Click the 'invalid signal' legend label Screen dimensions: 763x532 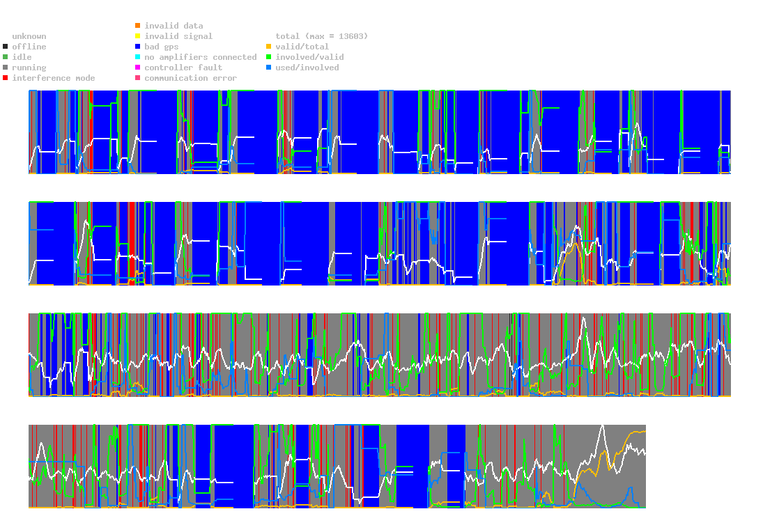pyautogui.click(x=178, y=36)
